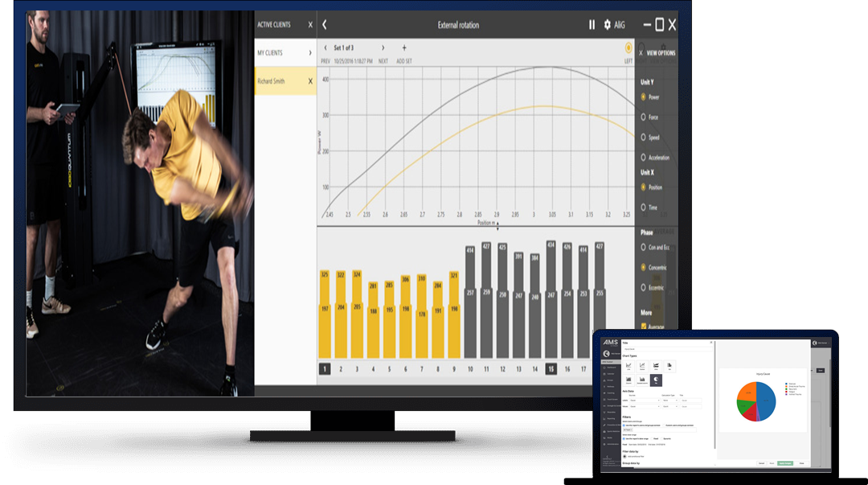Select repetition 1 below bar chart
Viewport: 868px width, 485px height.
325,368
